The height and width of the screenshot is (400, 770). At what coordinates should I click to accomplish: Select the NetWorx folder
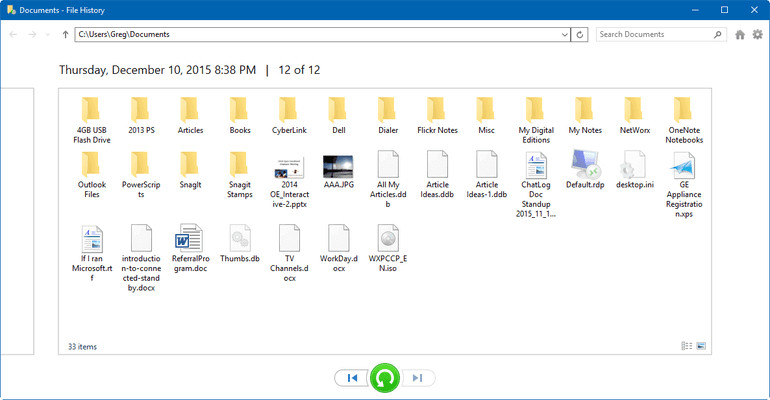point(634,115)
